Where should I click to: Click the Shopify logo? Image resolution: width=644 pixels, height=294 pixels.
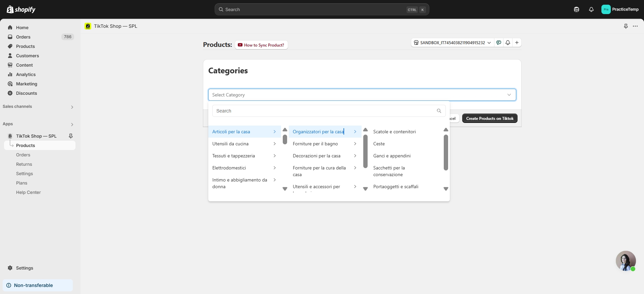click(21, 9)
